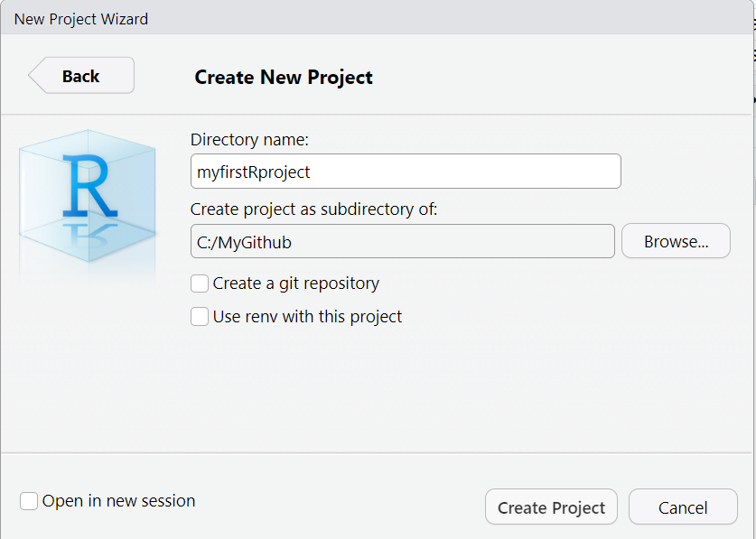Click the Create Project button

pyautogui.click(x=551, y=507)
